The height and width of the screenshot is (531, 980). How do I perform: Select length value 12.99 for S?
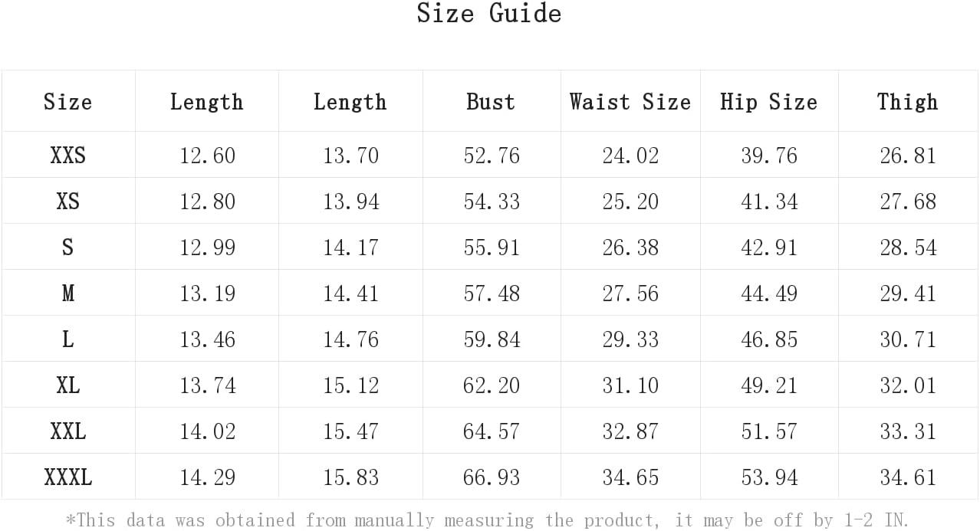coord(207,247)
